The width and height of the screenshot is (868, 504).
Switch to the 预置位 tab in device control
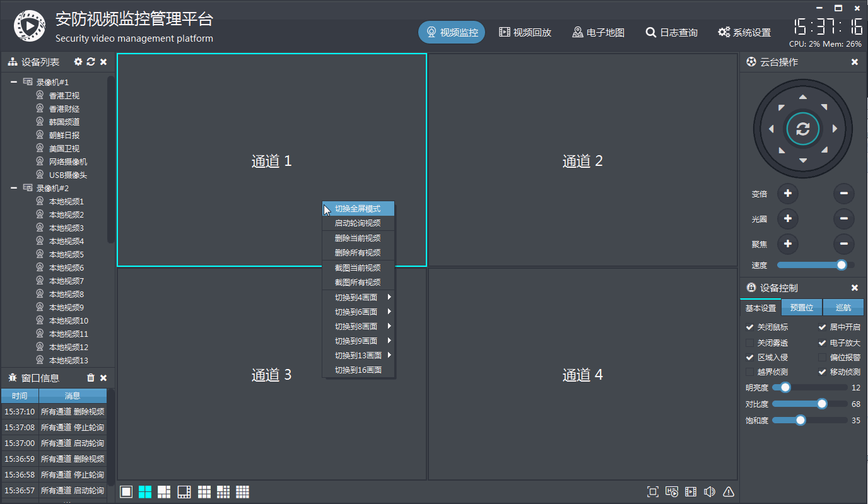point(801,307)
